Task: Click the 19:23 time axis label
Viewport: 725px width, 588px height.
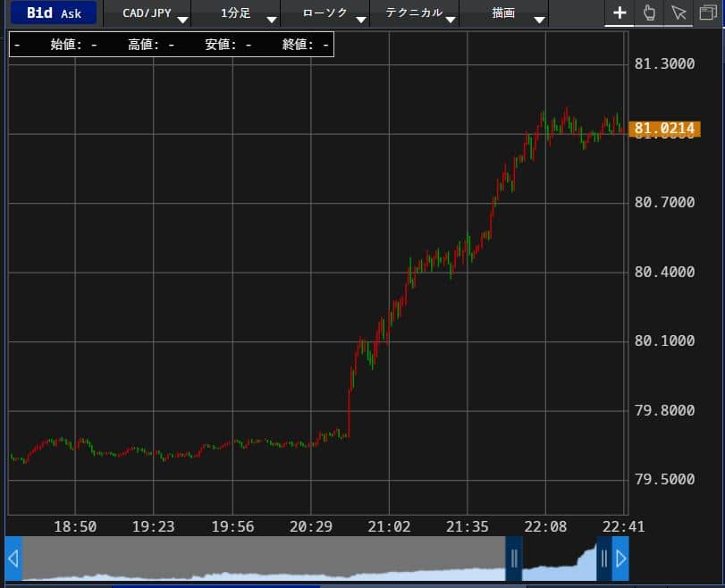Action: [154, 526]
